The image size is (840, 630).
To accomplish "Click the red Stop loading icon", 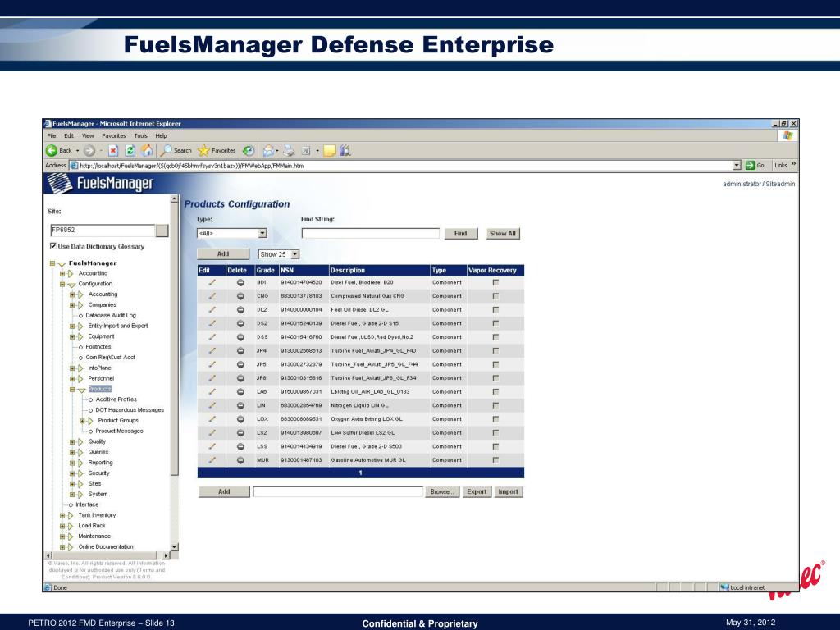I will pos(113,151).
